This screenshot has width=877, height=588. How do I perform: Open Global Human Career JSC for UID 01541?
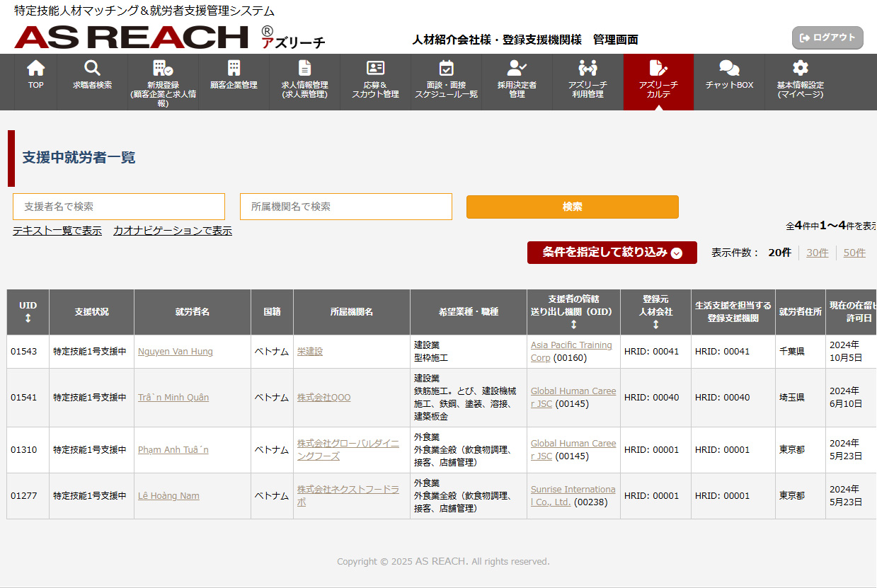[x=573, y=398]
